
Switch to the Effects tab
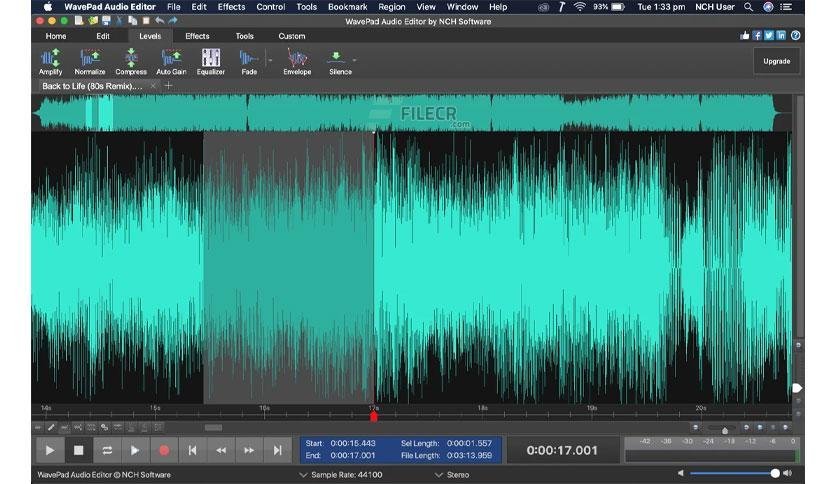[x=197, y=36]
